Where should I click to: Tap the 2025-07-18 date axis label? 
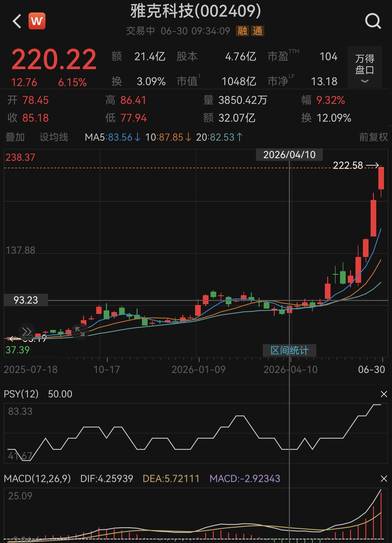(x=30, y=369)
